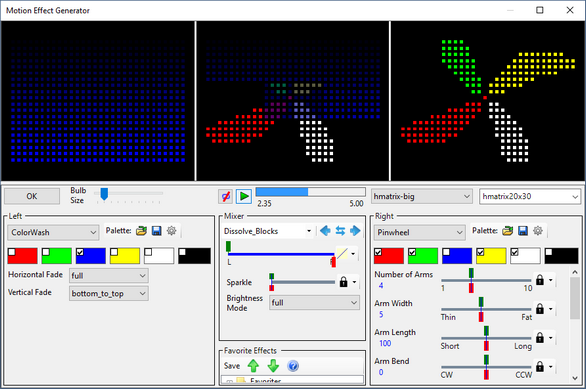Click the Sparkle lock icon
Image resolution: width=586 pixels, height=389 pixels.
click(343, 282)
